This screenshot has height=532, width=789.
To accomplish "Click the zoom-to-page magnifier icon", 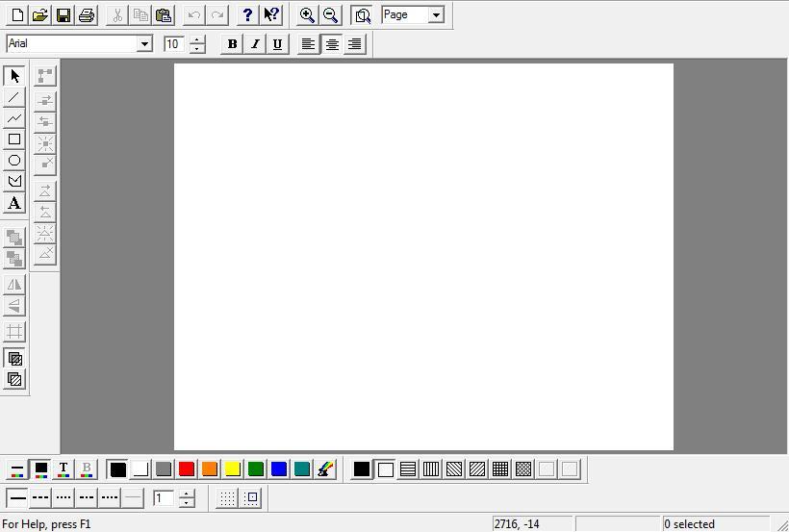I will tap(362, 15).
